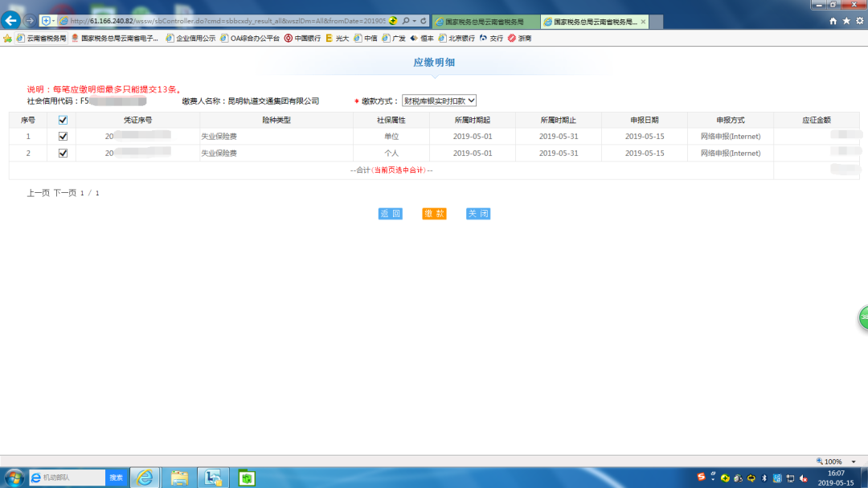The image size is (868, 488).
Task: Open 广发 bookmark
Action: 394,39
